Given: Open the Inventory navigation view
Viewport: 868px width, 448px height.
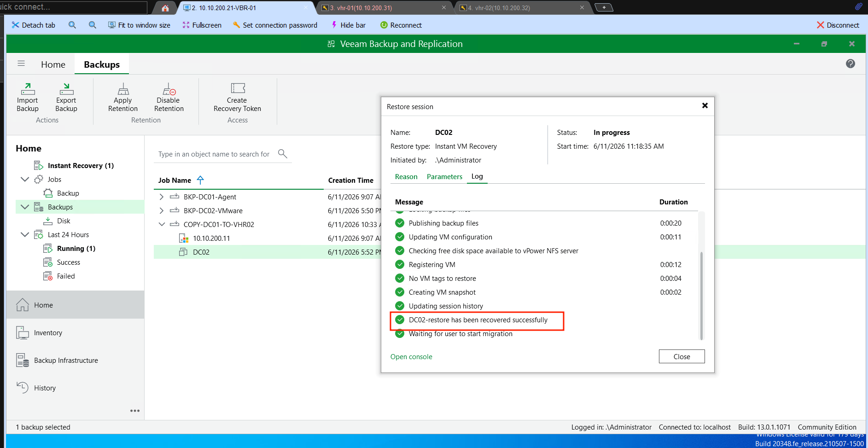Looking at the screenshot, I should pyautogui.click(x=75, y=332).
